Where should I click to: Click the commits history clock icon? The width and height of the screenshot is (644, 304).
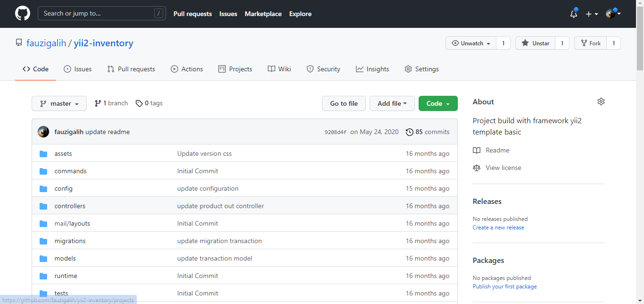410,132
